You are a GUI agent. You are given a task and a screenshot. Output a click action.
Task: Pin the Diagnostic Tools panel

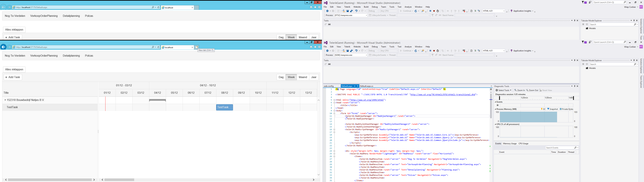pos(575,86)
